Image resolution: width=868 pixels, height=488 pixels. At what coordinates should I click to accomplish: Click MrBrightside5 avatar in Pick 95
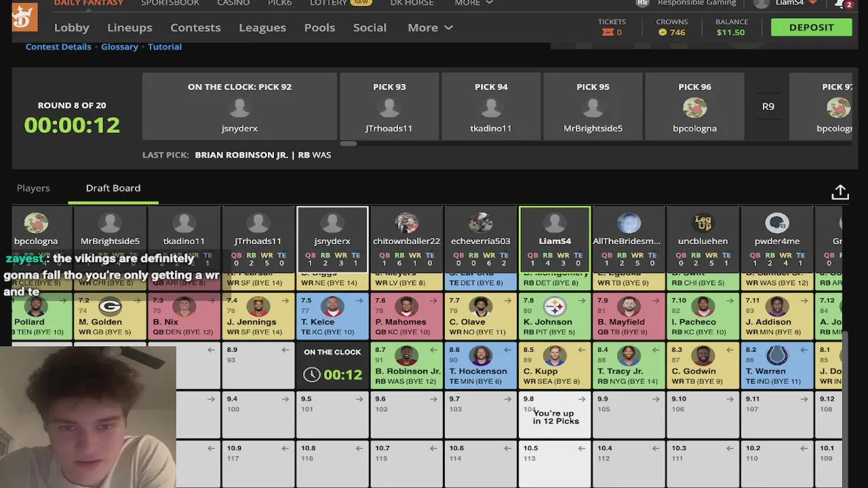tap(593, 108)
